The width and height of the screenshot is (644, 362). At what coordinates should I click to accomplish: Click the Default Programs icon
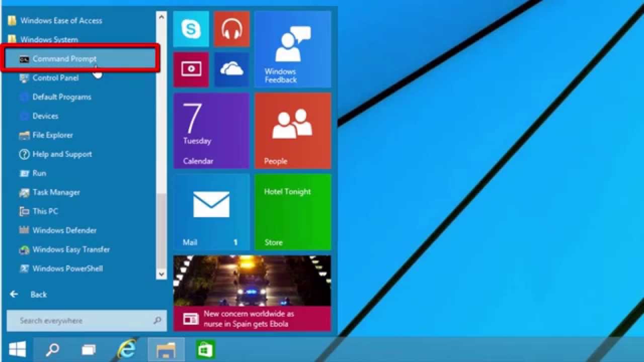pyautogui.click(x=24, y=97)
